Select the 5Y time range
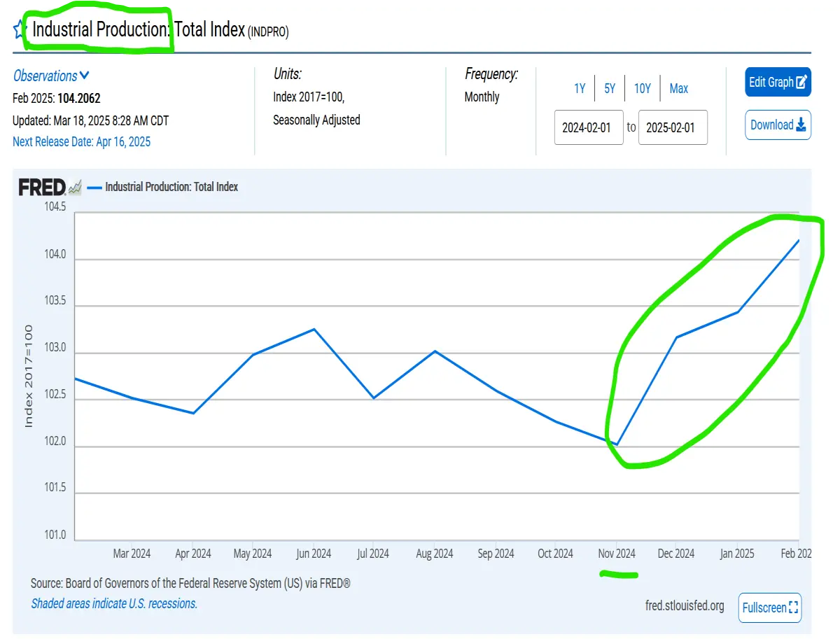The height and width of the screenshot is (639, 840). 610,89
